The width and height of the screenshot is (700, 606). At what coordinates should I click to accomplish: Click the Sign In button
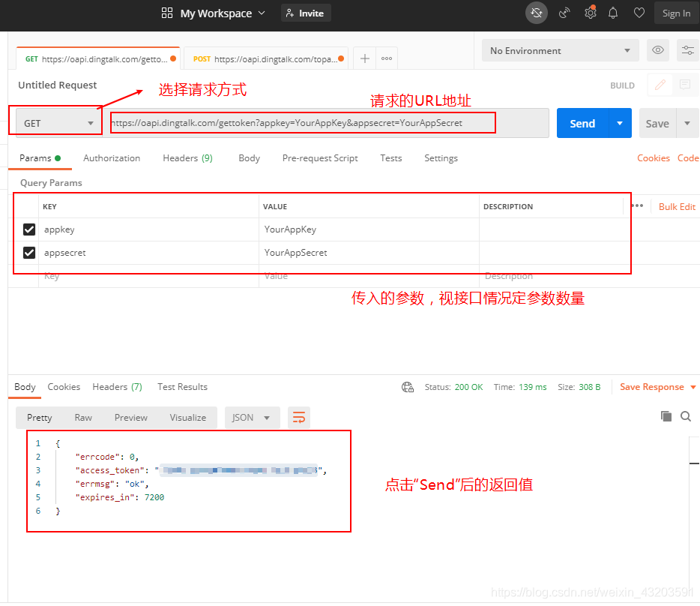click(676, 13)
